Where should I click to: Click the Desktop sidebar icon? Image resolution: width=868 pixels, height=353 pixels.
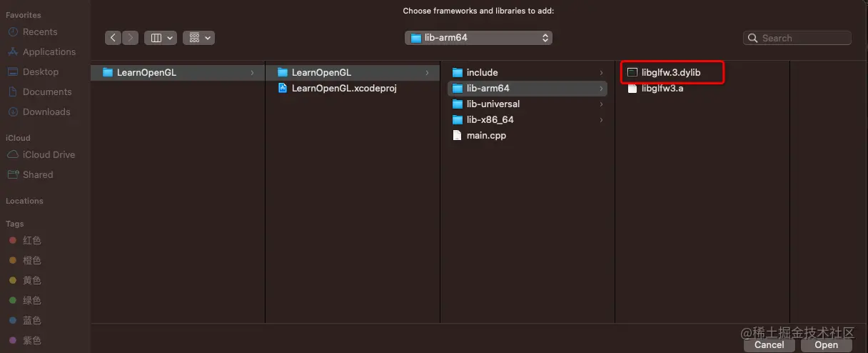(x=13, y=72)
